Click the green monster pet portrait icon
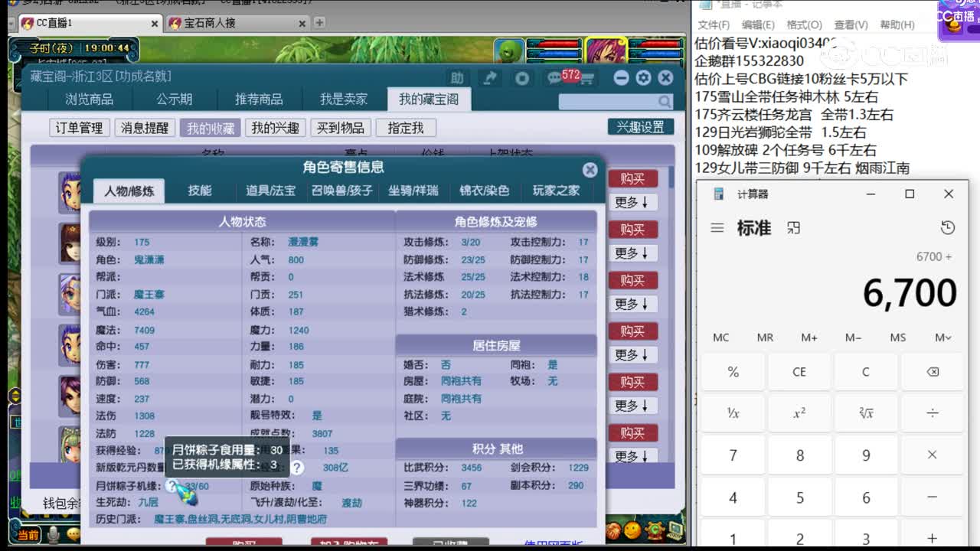The height and width of the screenshot is (551, 980). (x=508, y=50)
